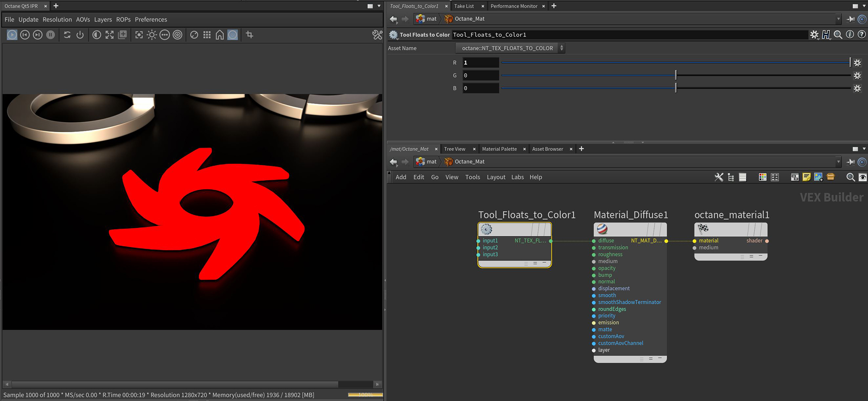Click the color palette grid icon

pyautogui.click(x=762, y=177)
